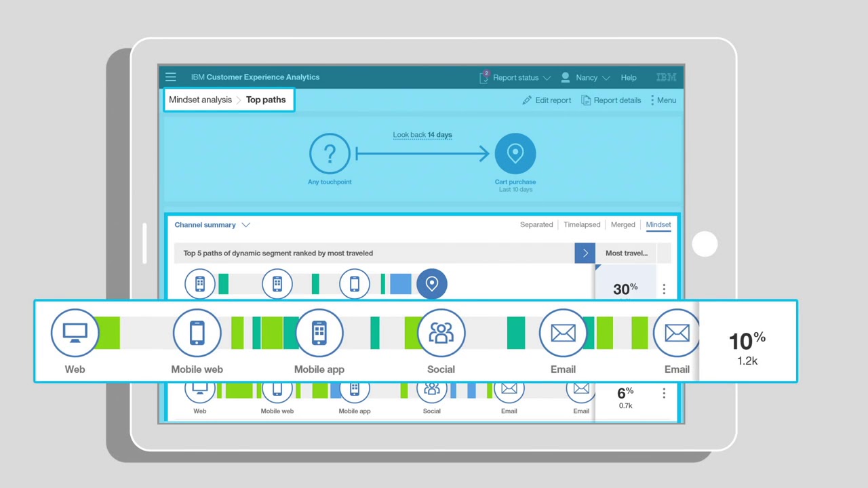
Task: Click the tablet home button
Action: pos(705,245)
